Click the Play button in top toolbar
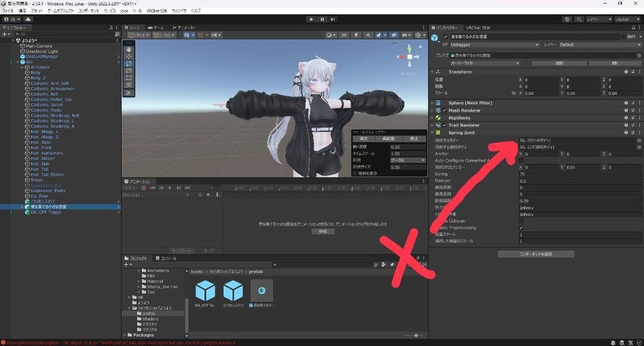 pos(311,20)
